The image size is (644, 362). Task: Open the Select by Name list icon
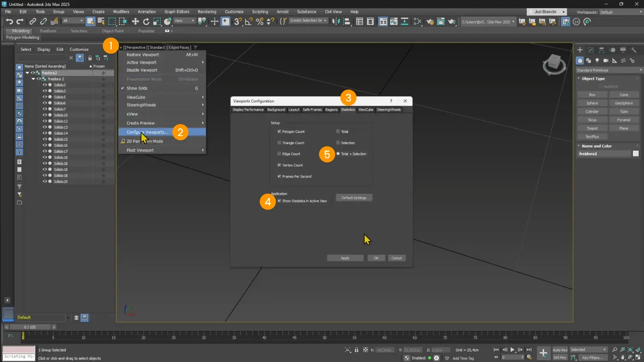pyautogui.click(x=101, y=21)
